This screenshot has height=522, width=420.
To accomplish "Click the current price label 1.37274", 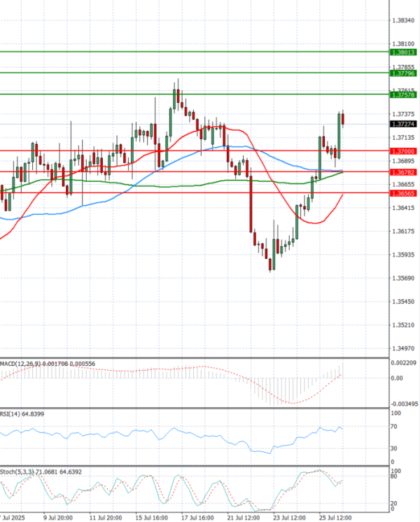I will (403, 124).
